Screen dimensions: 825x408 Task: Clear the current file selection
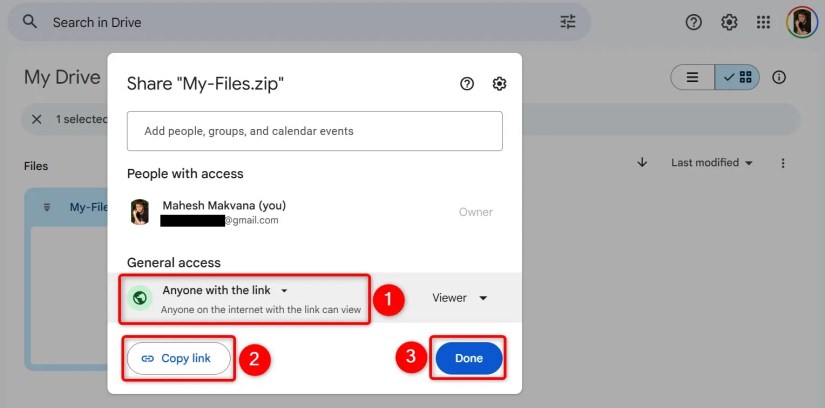point(36,120)
